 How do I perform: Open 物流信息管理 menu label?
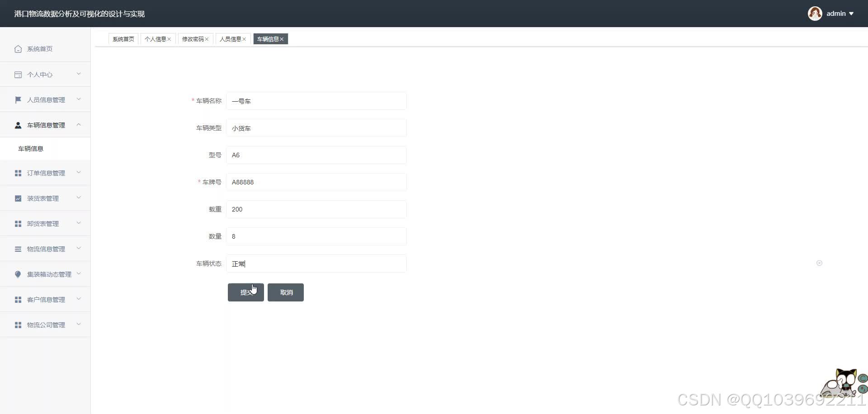[x=46, y=249]
